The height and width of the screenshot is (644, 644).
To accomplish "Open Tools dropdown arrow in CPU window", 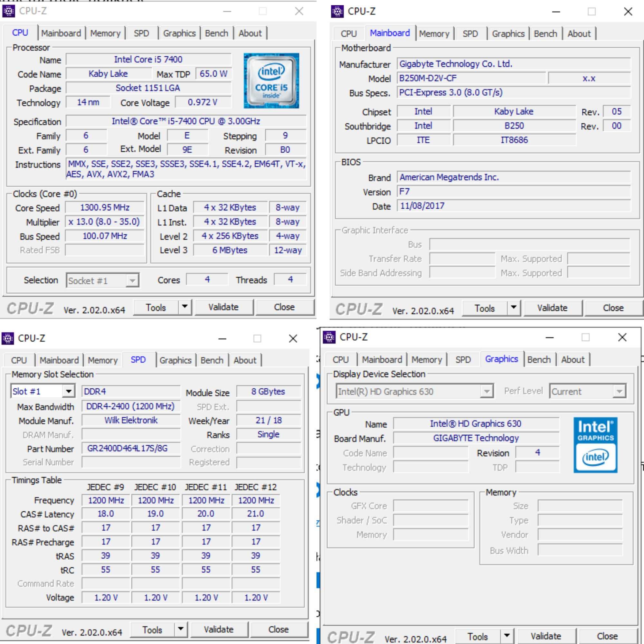I will click(185, 307).
